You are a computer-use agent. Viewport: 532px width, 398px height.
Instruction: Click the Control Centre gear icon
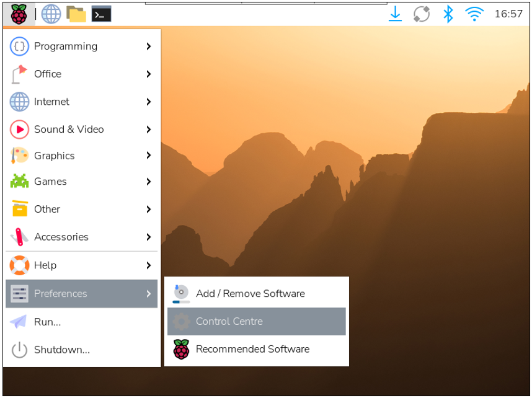(x=182, y=321)
